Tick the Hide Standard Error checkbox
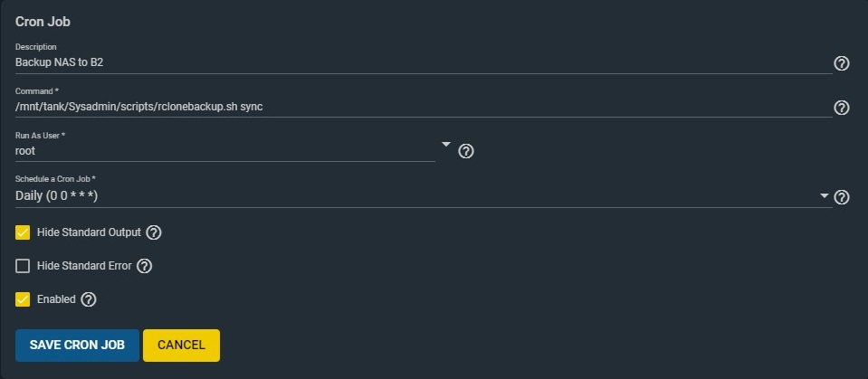Screen dimensions: 868x379 23,266
